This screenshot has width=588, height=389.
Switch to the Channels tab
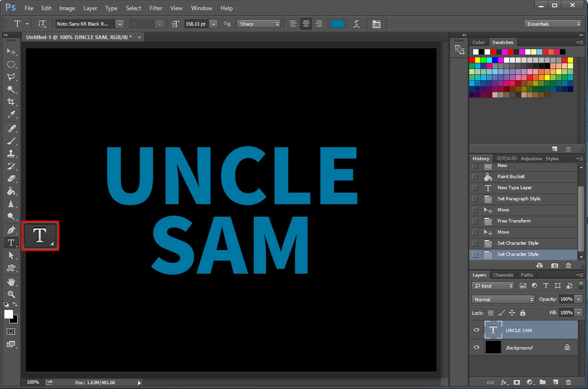coord(503,275)
